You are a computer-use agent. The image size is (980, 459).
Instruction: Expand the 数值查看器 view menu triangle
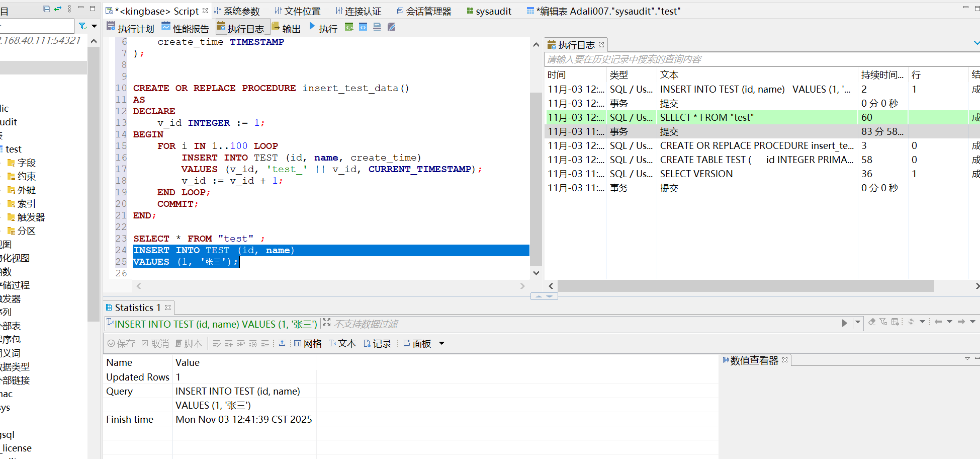967,359
